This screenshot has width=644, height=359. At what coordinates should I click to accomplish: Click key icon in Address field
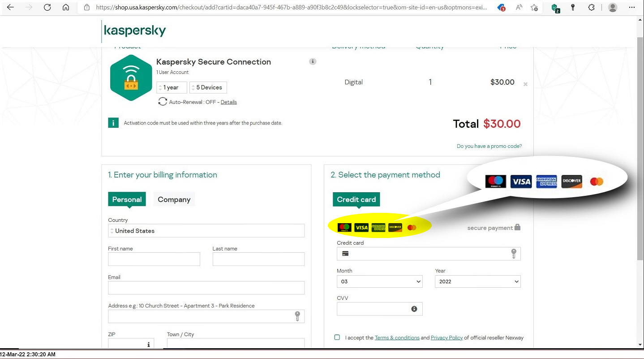pos(297,316)
